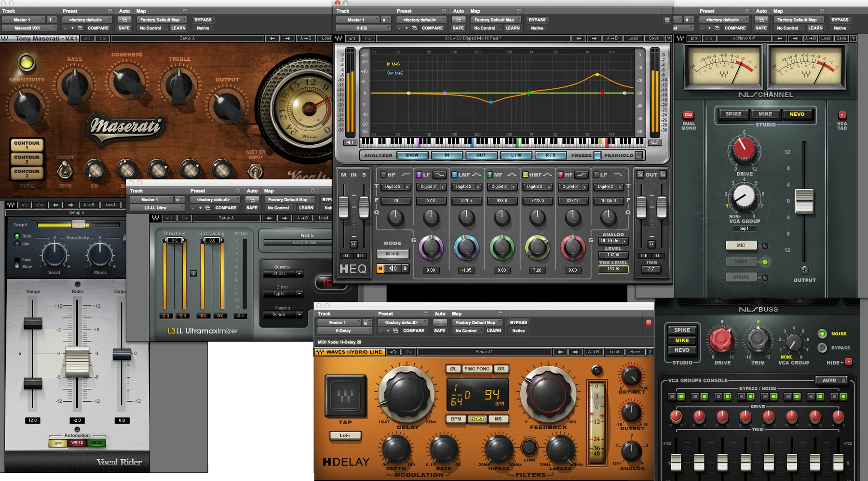
Task: Click the H-Delay LoFi button
Action: [345, 435]
